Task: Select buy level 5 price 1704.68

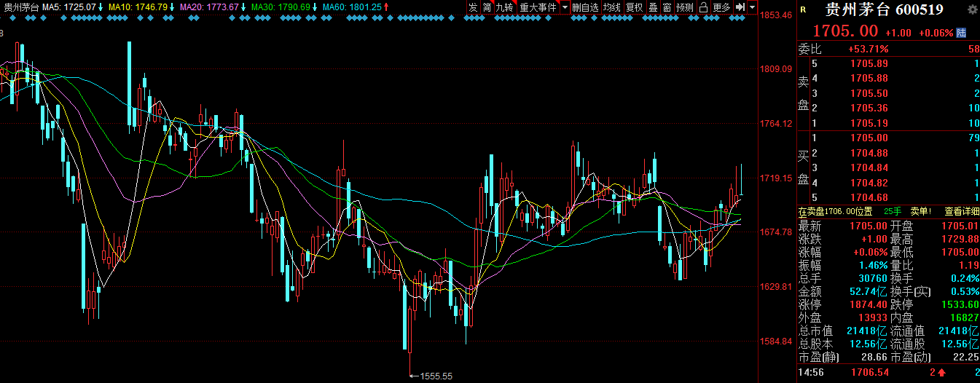Action: point(869,197)
